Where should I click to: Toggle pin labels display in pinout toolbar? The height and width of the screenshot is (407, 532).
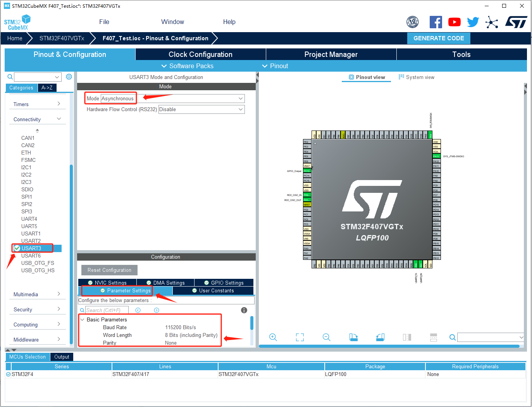click(x=433, y=337)
